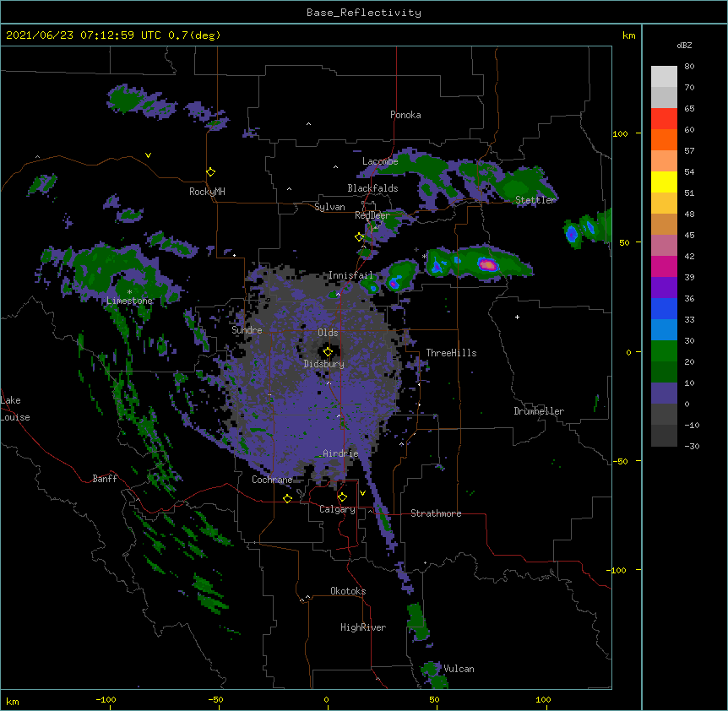
Task: Click the pink storm core east of Innisfail
Action: 488,265
